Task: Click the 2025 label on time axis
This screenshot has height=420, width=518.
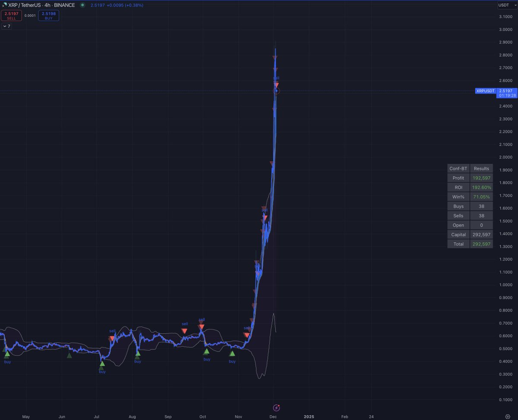Action: [309, 417]
